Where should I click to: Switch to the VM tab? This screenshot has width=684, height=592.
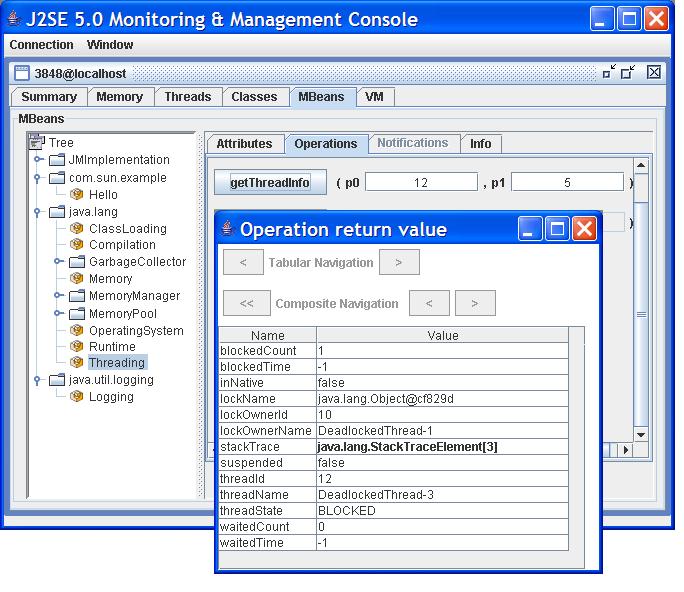374,97
